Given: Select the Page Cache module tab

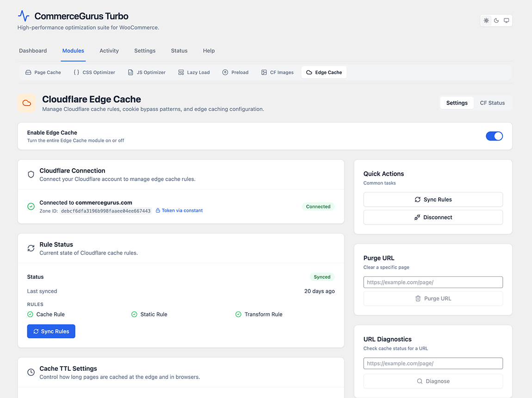Looking at the screenshot, I should (43, 73).
